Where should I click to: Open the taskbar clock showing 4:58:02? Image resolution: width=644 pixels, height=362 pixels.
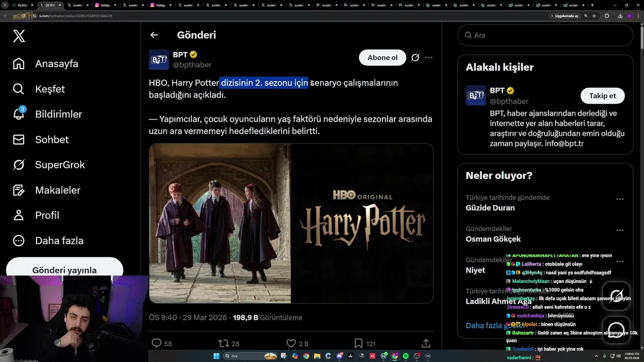632,356
